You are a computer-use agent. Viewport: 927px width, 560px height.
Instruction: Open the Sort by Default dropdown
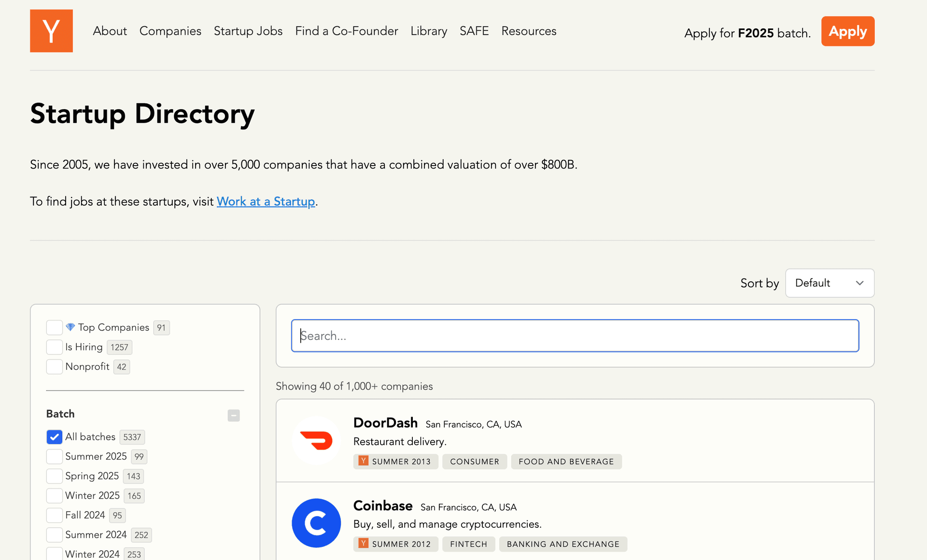829,283
